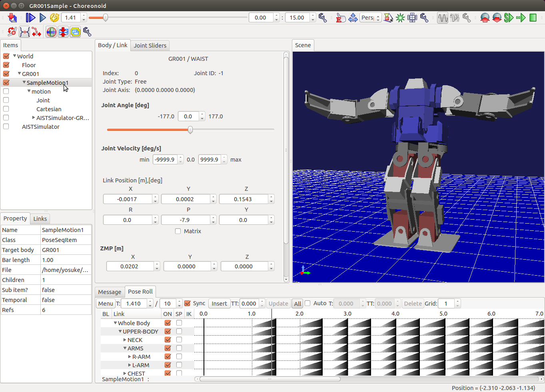Store initial state with up-arrow globe
The height and width of the screenshot is (392, 545).
485,18
